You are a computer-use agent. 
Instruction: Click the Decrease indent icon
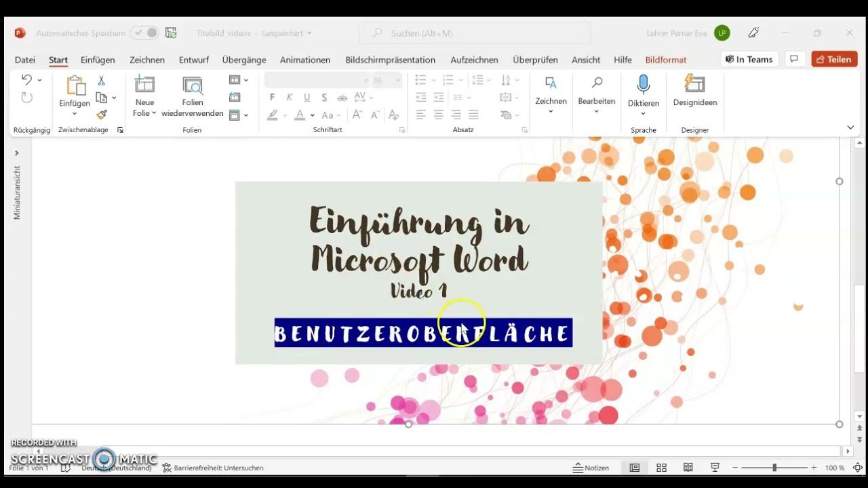(421, 98)
